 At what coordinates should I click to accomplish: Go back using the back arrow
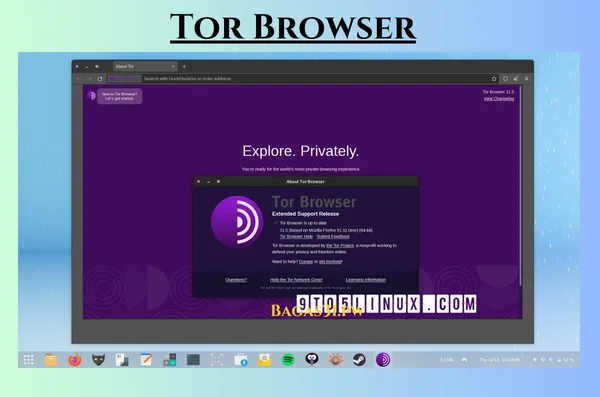(x=78, y=79)
